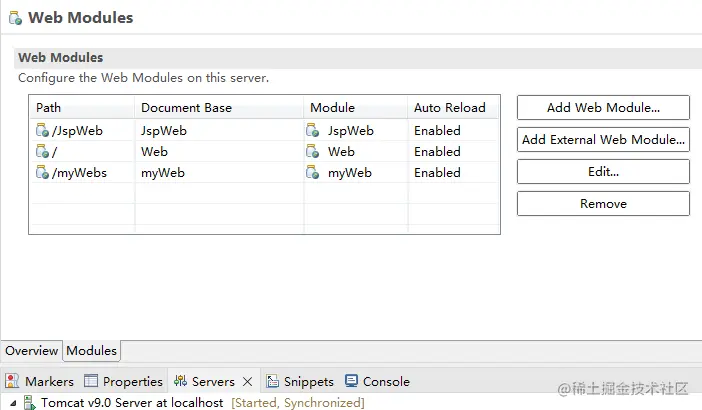Click the Add Web Module button

[x=603, y=107]
